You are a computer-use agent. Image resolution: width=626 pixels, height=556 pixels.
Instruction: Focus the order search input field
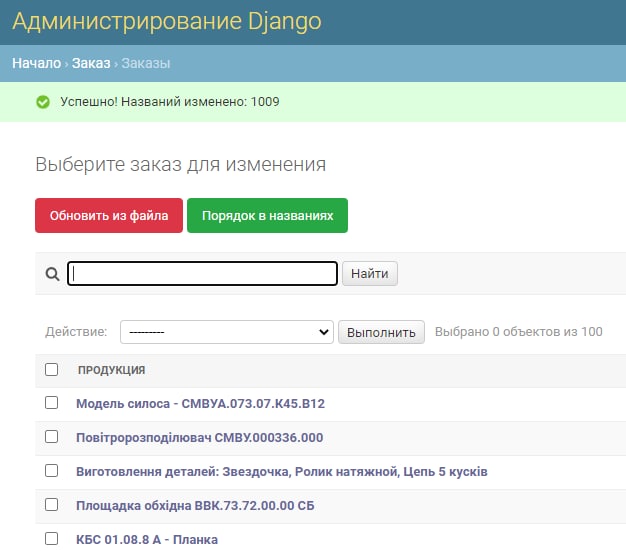[x=202, y=273]
